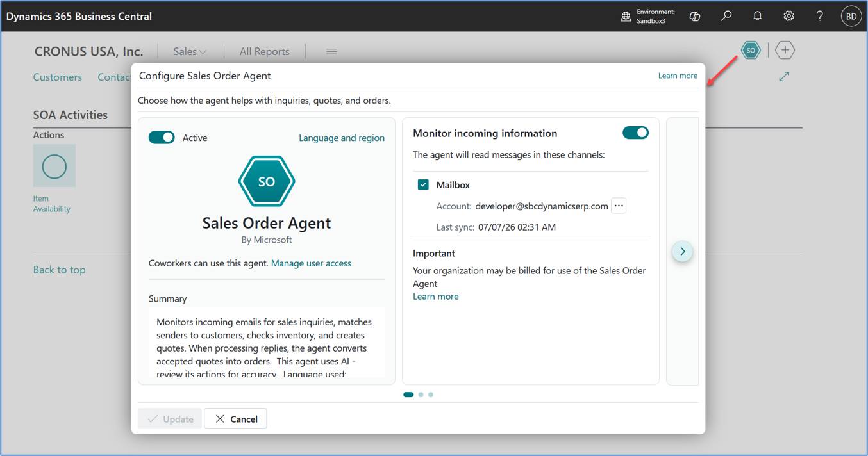Click the Manage user access link
The height and width of the screenshot is (456, 868).
(311, 263)
